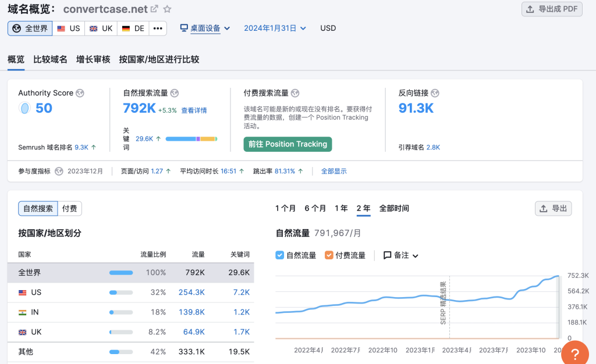
Task: Click the 全世界 100% traffic share bar
Action: [x=121, y=273]
